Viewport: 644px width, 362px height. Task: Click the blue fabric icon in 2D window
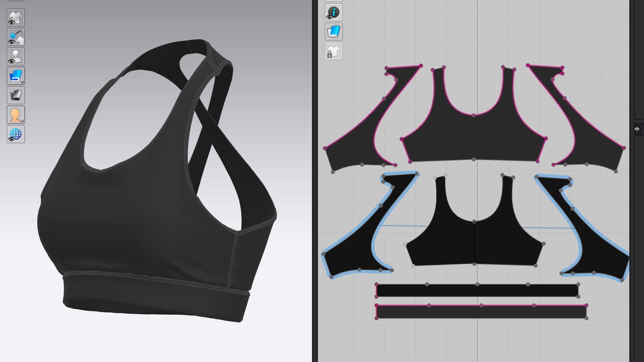[x=333, y=32]
